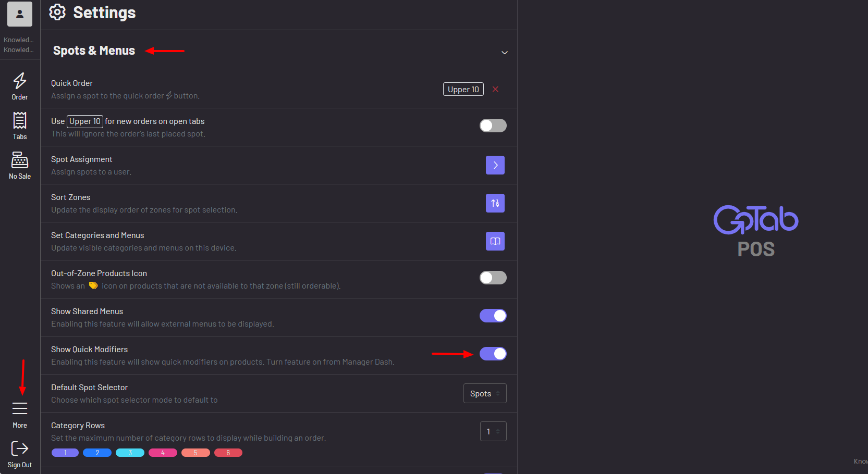
Task: Open the Tabs section from sidebar
Action: point(19,124)
